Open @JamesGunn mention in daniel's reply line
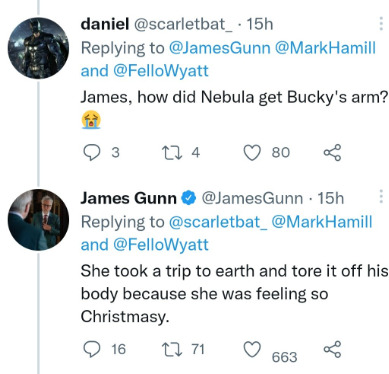Viewport: 389px width, 374px height. [220, 48]
